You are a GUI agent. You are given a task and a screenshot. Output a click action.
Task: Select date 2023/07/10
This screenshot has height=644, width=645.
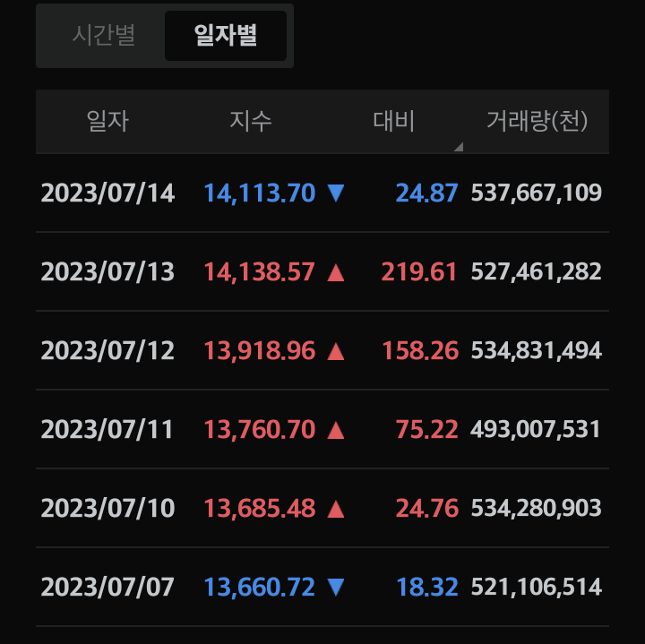[107, 508]
